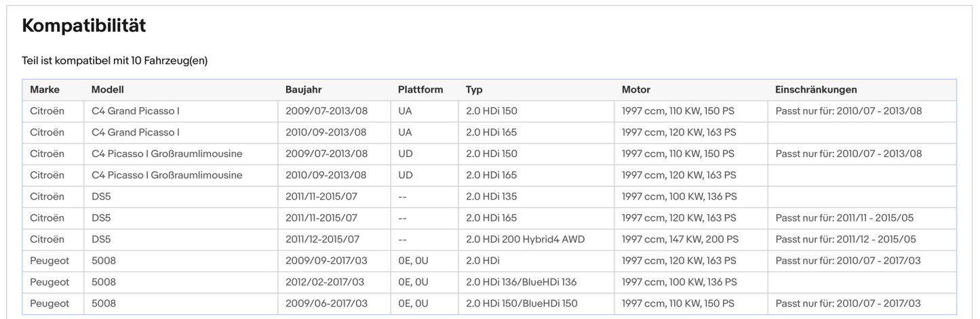Click the '2.0 HDi 150/BlueHDi 150' cell
980x319 pixels.
522,303
